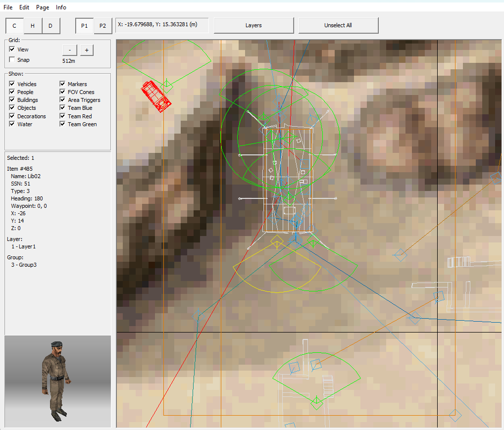The width and height of the screenshot is (504, 430).
Task: Open the File menu
Action: coord(8,7)
